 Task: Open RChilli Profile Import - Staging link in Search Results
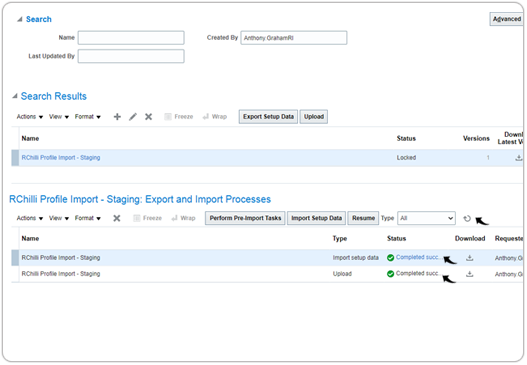(61, 158)
